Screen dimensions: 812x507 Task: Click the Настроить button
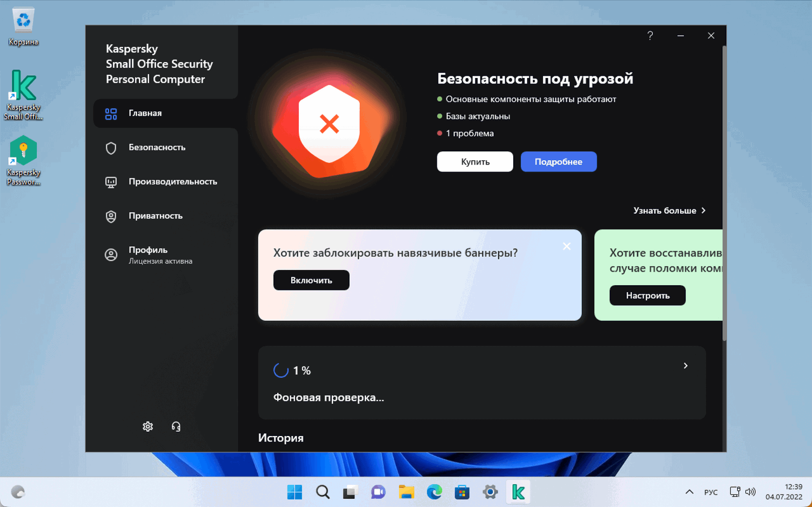tap(647, 295)
